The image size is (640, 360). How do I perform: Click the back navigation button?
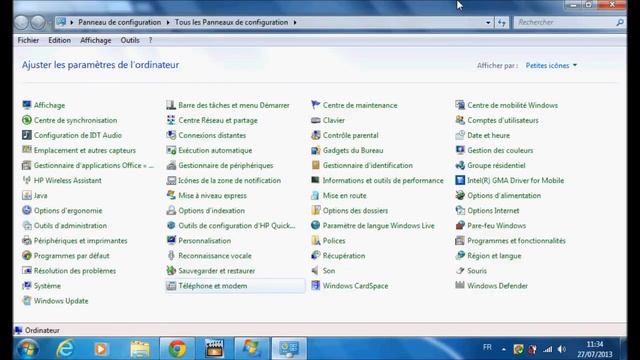pyautogui.click(x=22, y=22)
